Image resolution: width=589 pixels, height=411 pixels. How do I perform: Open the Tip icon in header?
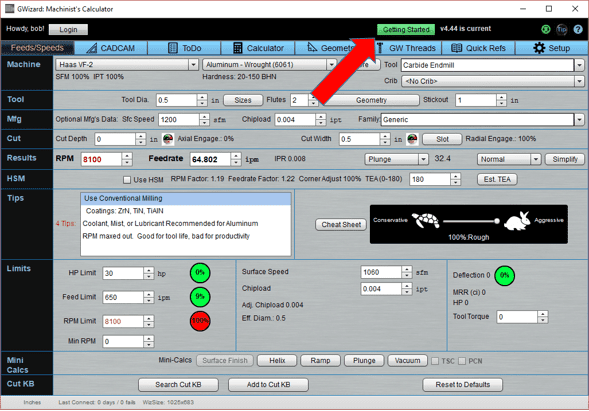click(x=562, y=29)
